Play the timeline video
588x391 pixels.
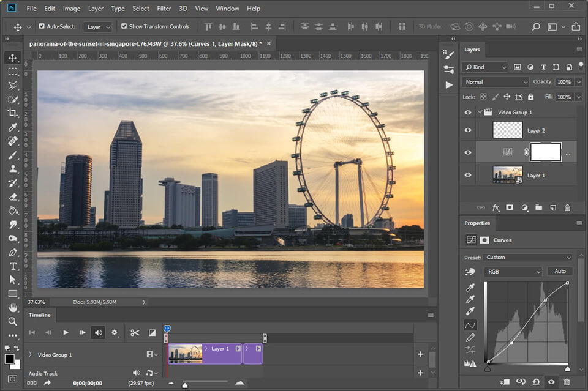(x=66, y=333)
